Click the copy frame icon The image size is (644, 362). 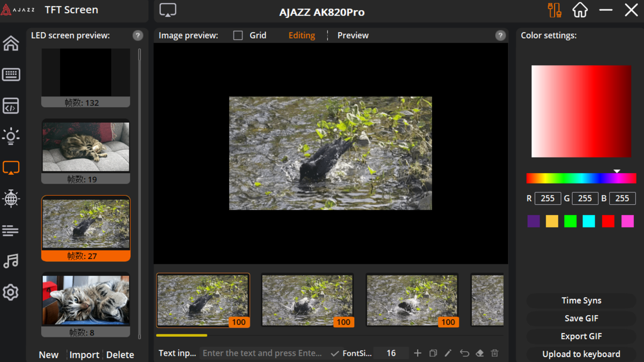tap(433, 353)
